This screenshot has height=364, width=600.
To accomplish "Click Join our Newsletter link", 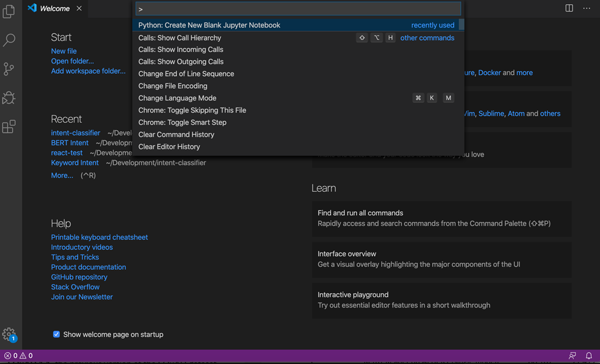I will point(82,297).
